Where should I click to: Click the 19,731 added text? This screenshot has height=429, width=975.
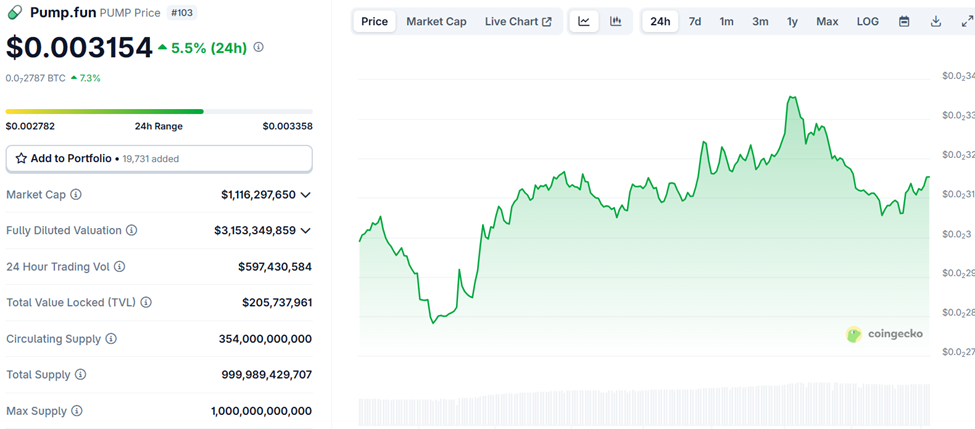(x=148, y=159)
